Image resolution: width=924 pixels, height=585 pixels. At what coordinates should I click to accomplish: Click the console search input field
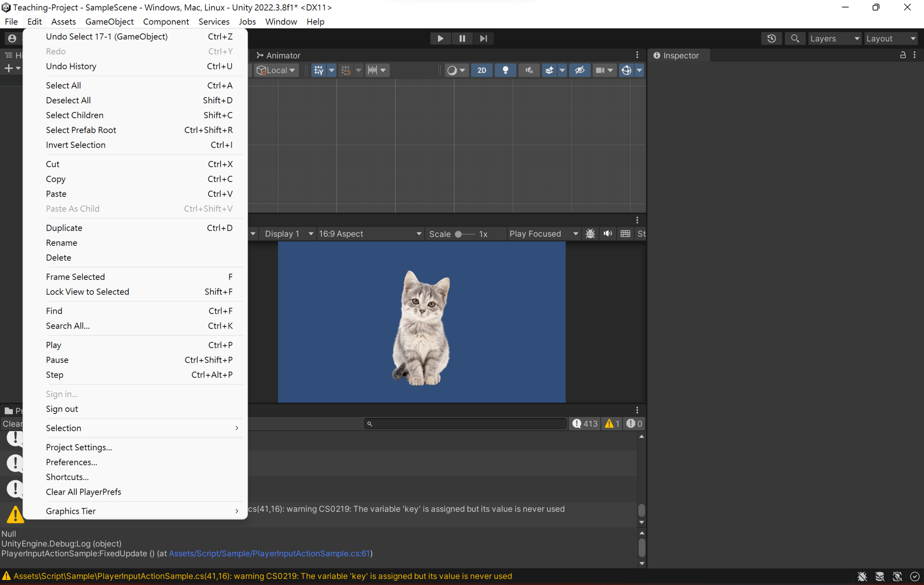coord(466,424)
